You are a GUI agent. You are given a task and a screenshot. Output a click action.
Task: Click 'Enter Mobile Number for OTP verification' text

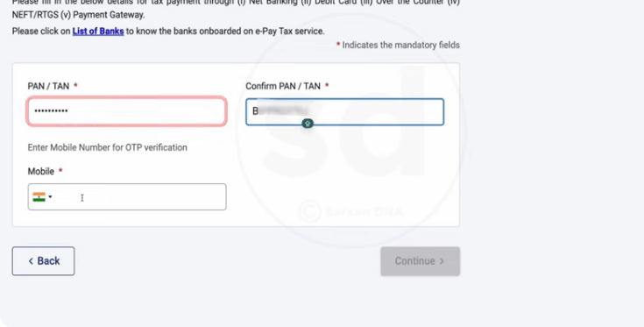[107, 147]
